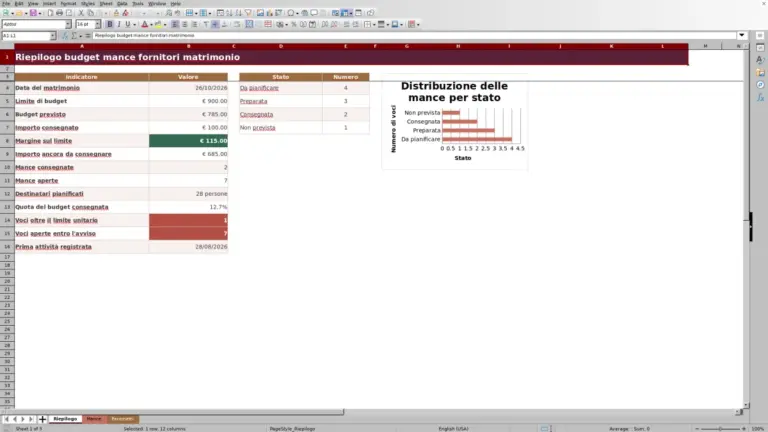Switch to the Riepilogo sheet tab
The image size is (768, 432).
tap(65, 419)
